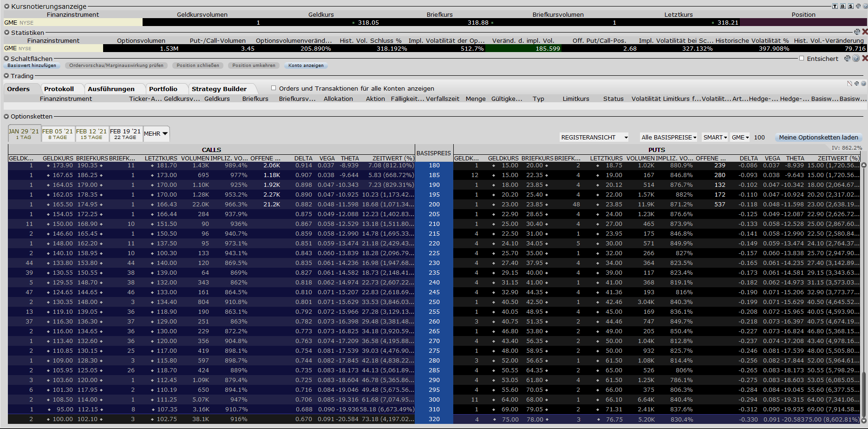This screenshot has width=868, height=429.
Task: Select the FEB 05 '21 expiration tab
Action: click(x=58, y=134)
